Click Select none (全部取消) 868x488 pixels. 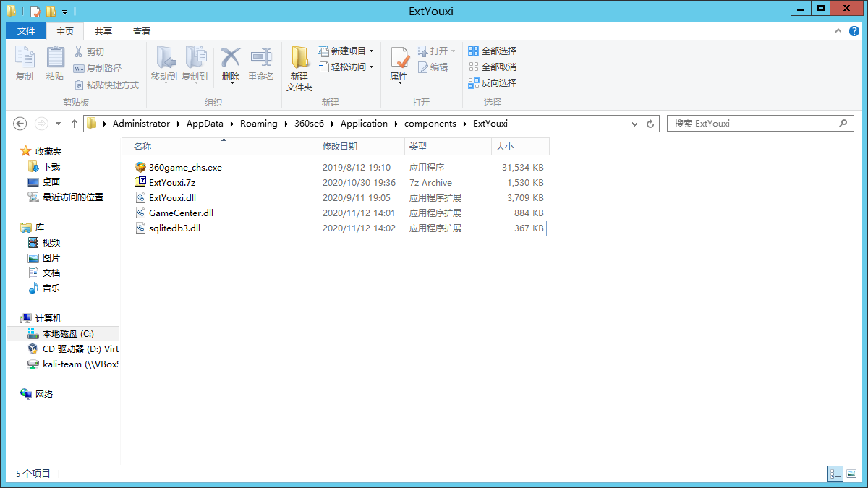[x=493, y=67]
